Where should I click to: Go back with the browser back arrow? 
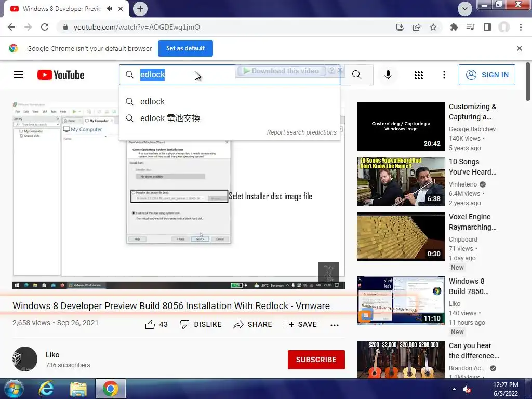click(11, 27)
